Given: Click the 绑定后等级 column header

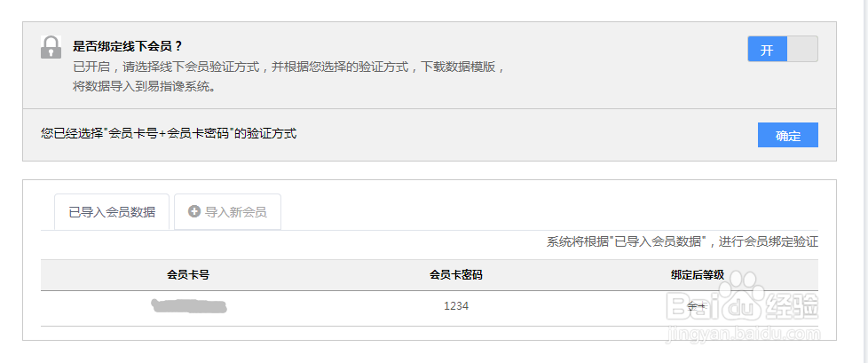Looking at the screenshot, I should point(697,275).
